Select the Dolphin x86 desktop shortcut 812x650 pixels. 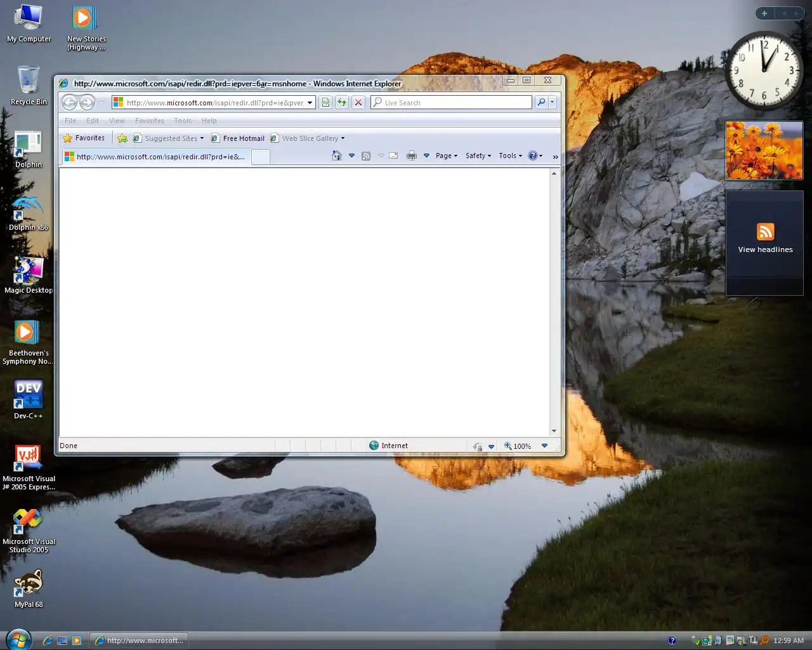click(x=29, y=213)
